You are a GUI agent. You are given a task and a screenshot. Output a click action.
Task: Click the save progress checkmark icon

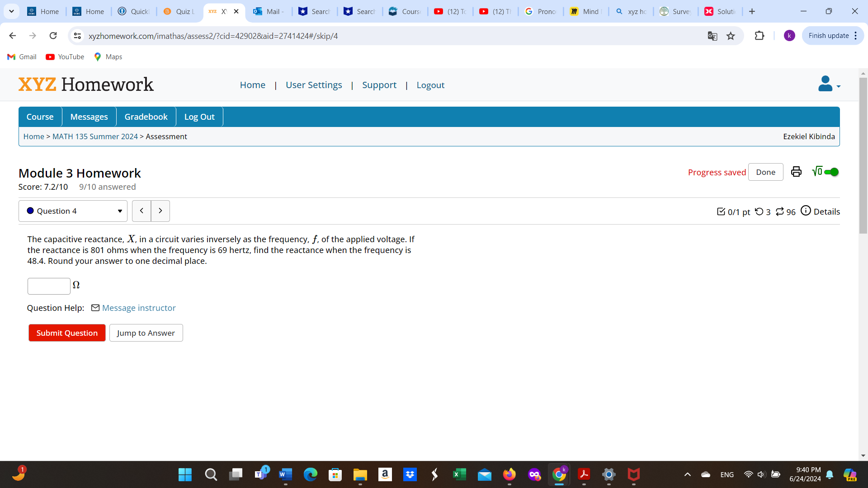click(x=722, y=211)
